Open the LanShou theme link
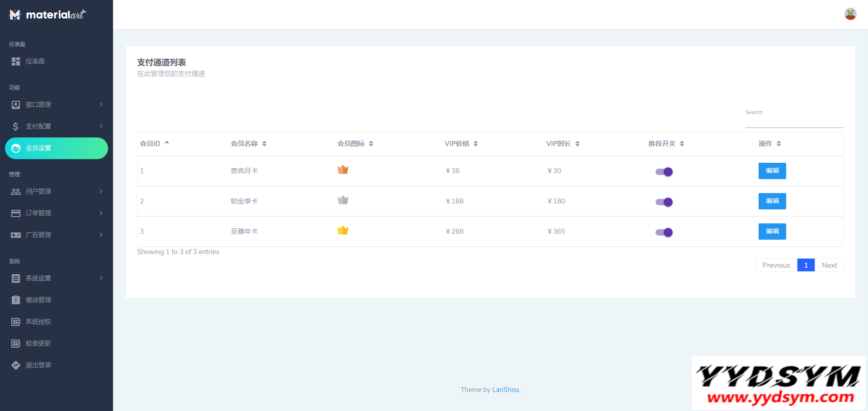The width and height of the screenshot is (868, 411). 505,390
